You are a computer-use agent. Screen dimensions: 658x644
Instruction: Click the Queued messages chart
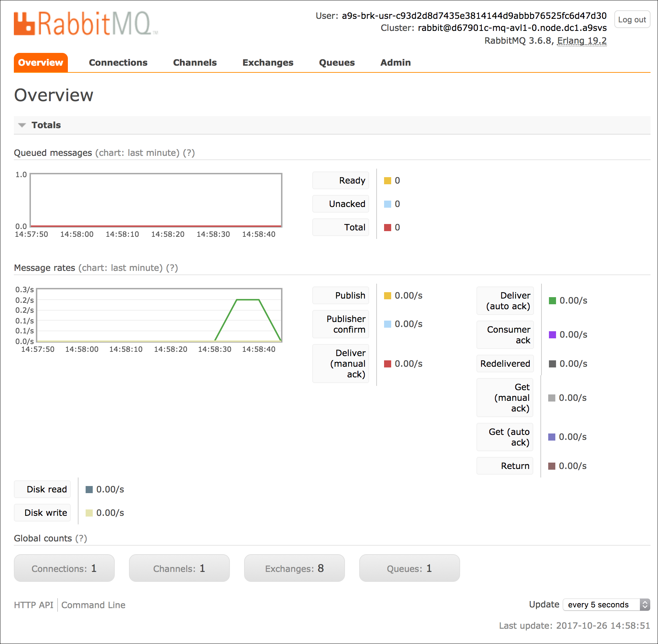pos(156,200)
